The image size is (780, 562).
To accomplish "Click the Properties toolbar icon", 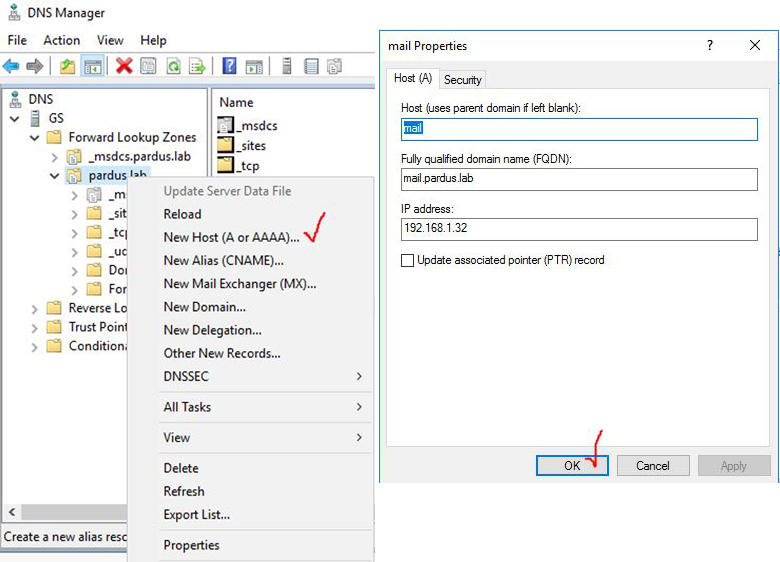I will 148,66.
